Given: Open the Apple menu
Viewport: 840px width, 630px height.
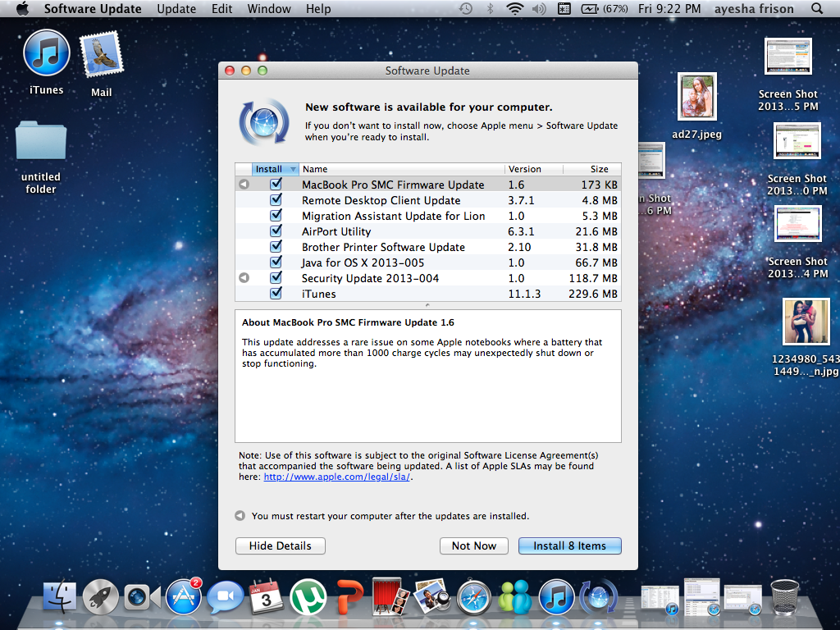Looking at the screenshot, I should point(22,8).
